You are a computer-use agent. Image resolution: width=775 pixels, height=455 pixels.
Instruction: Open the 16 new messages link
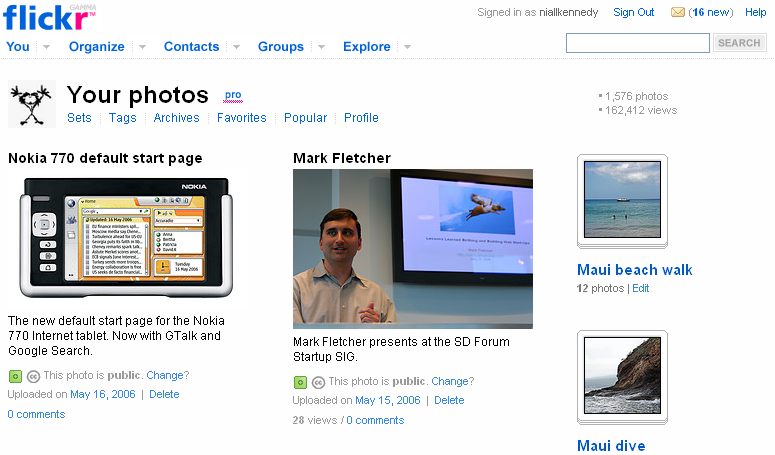pos(711,12)
